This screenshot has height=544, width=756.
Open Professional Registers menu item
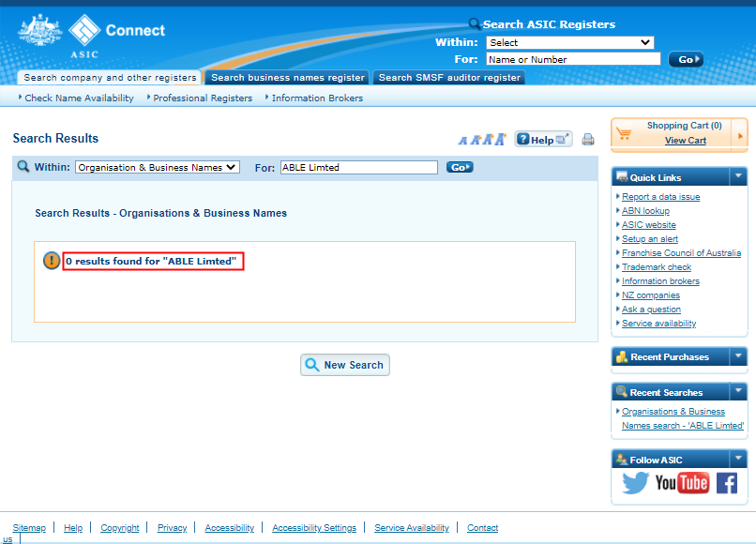[203, 98]
